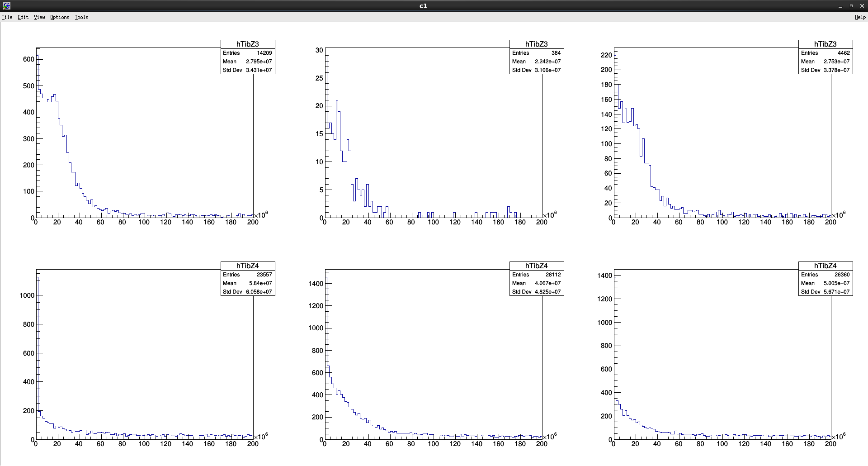Click the hTibZ3 stats box showing 4462 entries
The image size is (868, 466).
825,57
